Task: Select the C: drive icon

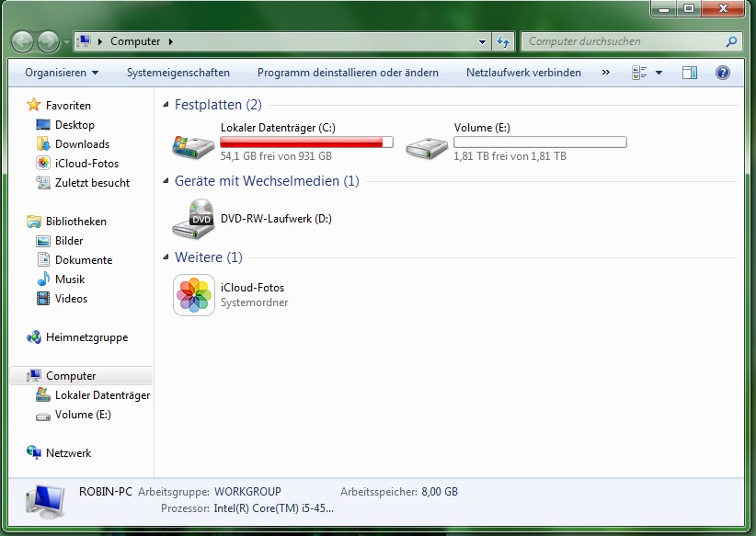Action: point(193,146)
